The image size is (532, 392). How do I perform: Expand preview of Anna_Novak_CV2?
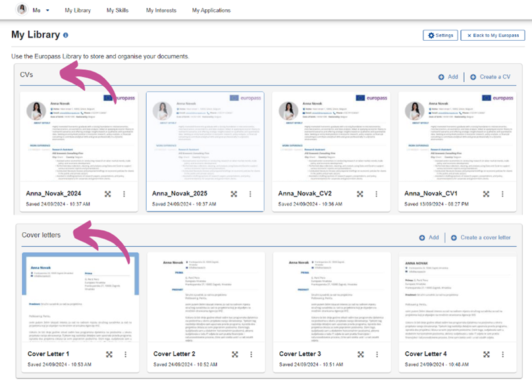tap(360, 194)
